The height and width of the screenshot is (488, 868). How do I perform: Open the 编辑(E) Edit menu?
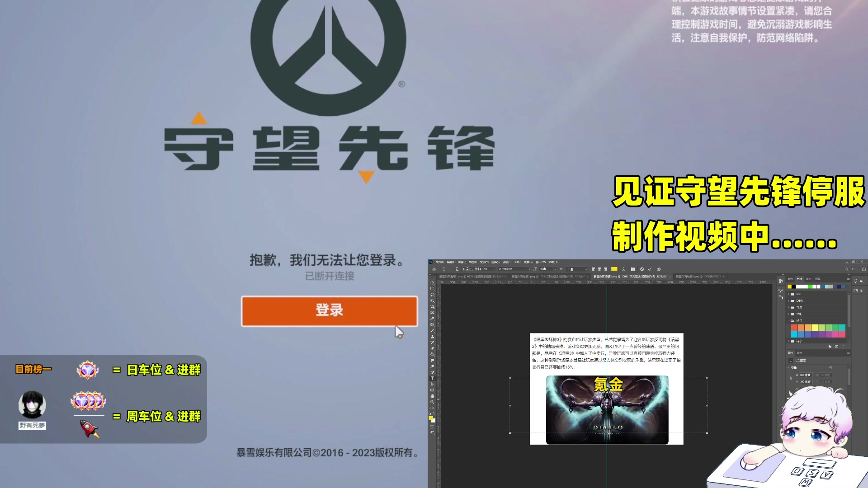pyautogui.click(x=451, y=262)
